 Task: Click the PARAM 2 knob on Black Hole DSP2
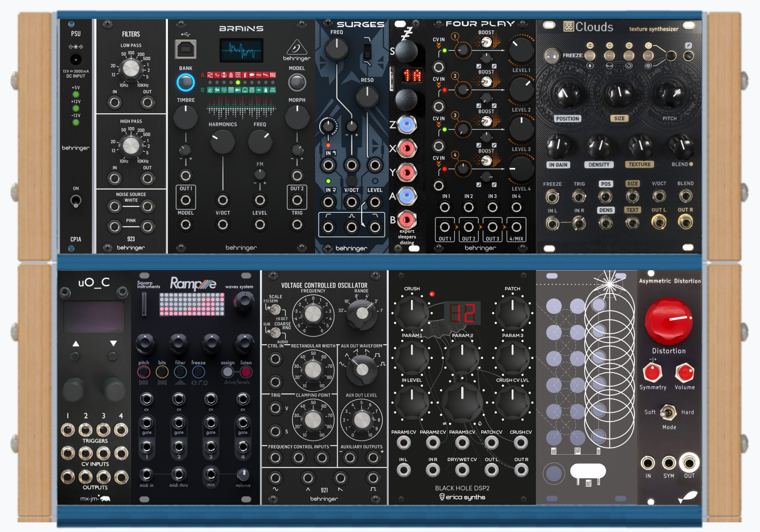click(462, 357)
